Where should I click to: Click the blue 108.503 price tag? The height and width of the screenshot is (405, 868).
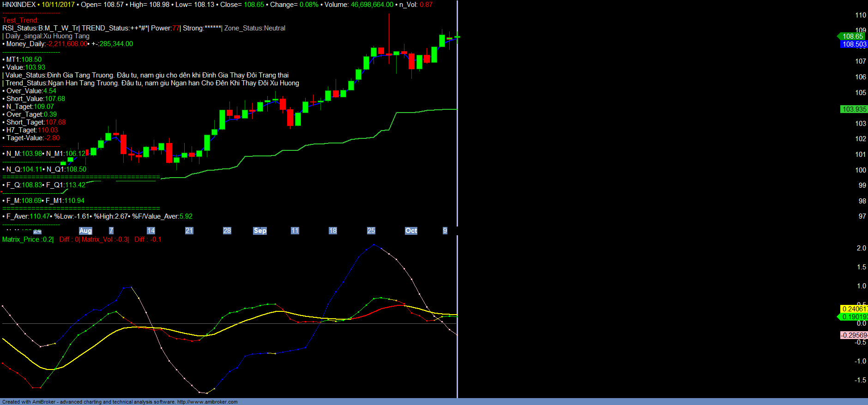854,44
